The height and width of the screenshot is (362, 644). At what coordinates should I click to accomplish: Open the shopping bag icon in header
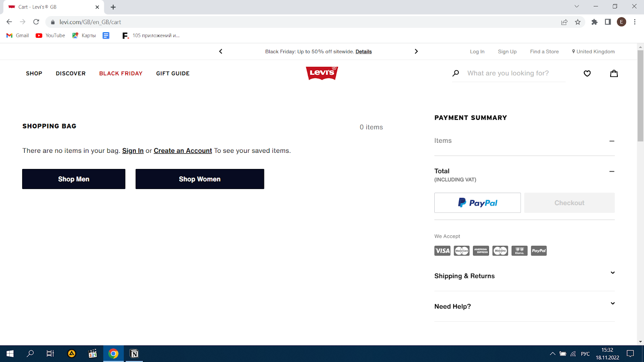[614, 73]
